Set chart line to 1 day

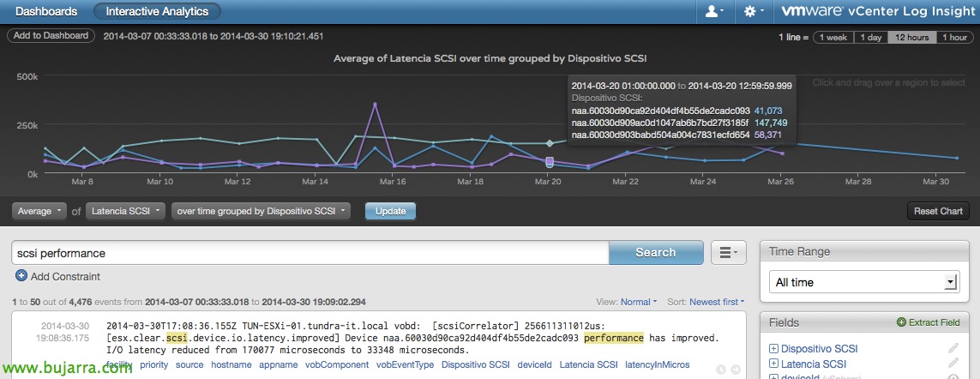tap(870, 38)
